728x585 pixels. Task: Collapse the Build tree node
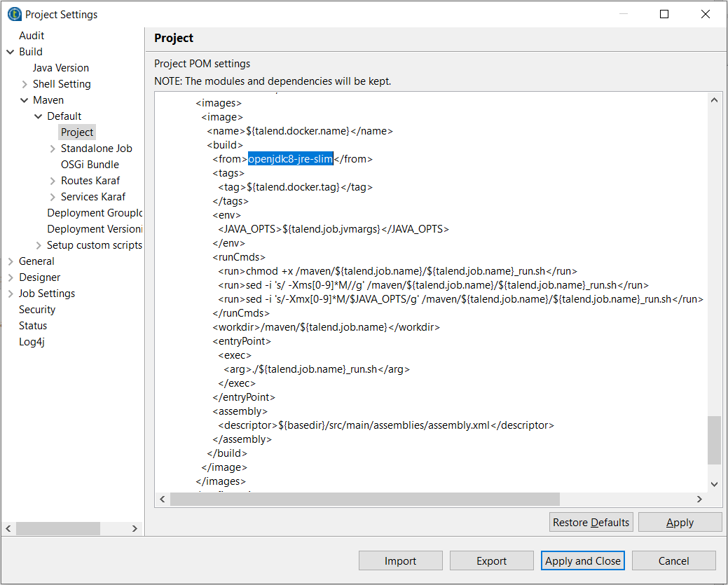11,52
